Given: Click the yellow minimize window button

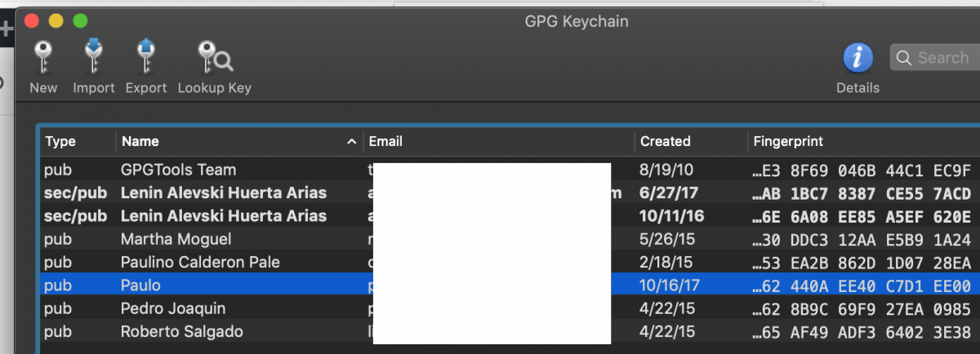Looking at the screenshot, I should (x=56, y=20).
